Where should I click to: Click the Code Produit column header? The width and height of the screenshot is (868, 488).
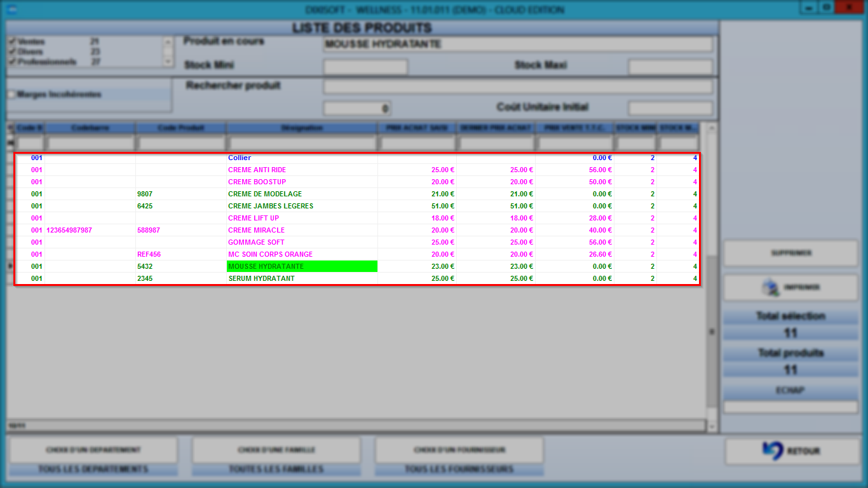[x=181, y=128]
